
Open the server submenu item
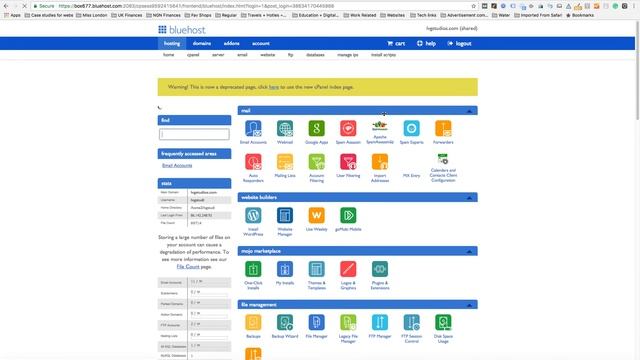pyautogui.click(x=218, y=55)
